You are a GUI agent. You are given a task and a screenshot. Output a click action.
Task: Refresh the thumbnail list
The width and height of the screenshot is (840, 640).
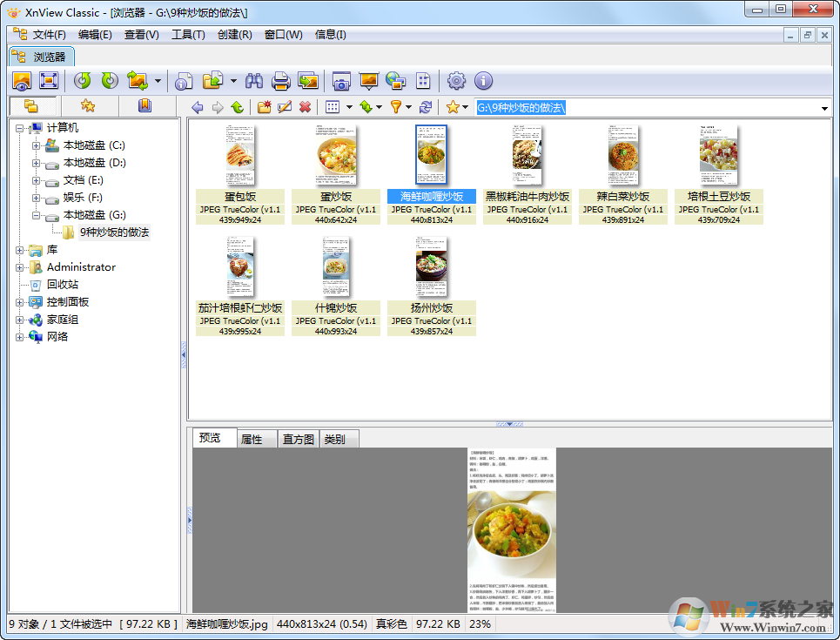coord(426,106)
